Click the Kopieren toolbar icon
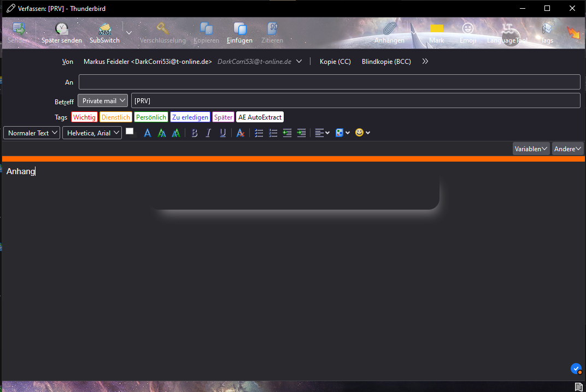The height and width of the screenshot is (392, 586). tap(206, 29)
